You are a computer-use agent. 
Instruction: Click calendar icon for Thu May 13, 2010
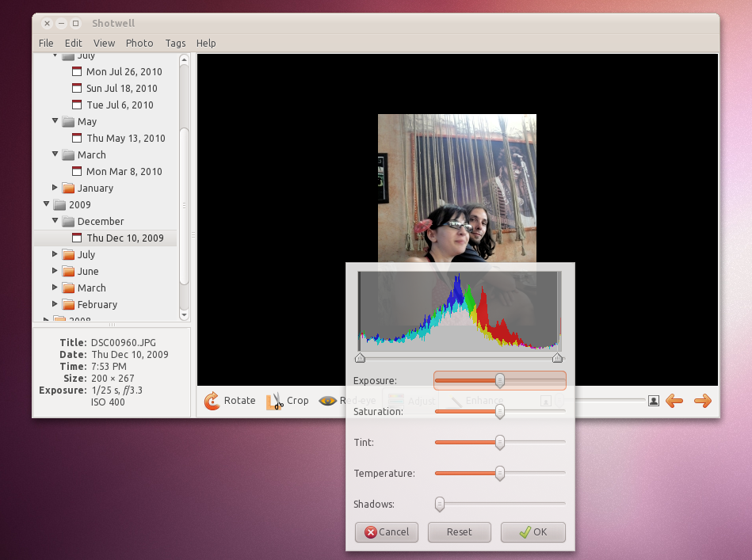pyautogui.click(x=77, y=138)
